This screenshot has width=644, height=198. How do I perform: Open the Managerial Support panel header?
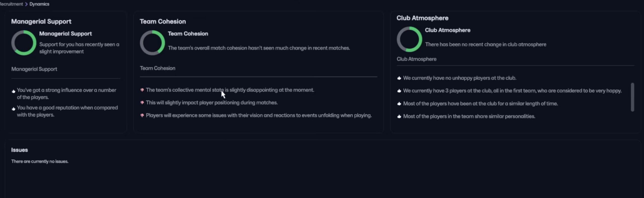point(41,21)
